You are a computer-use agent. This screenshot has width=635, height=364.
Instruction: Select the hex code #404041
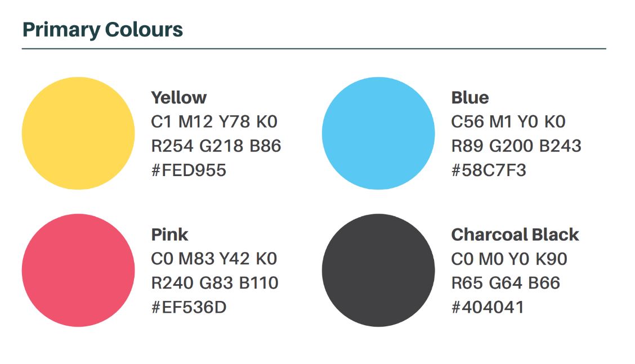(488, 307)
